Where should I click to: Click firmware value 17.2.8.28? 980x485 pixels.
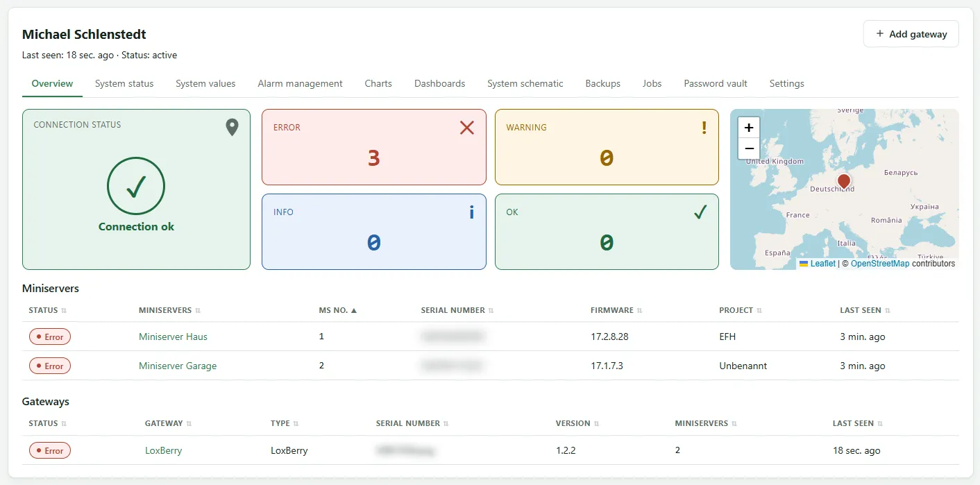click(609, 337)
